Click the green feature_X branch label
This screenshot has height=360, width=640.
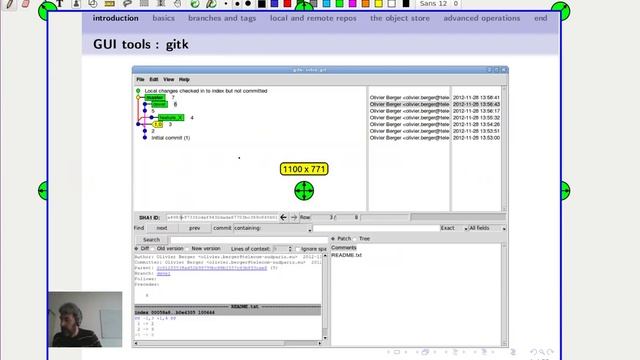pyautogui.click(x=171, y=118)
